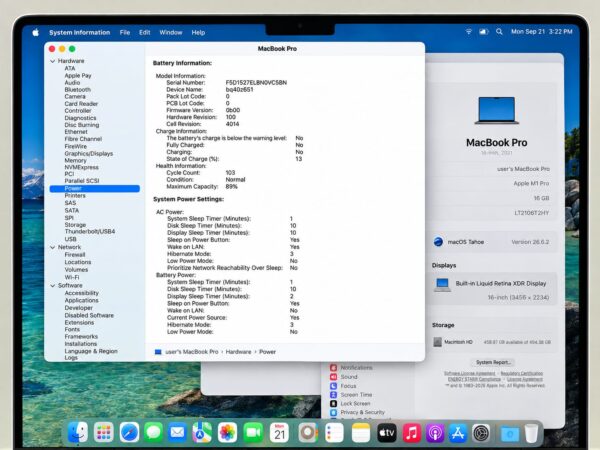600x450 pixels.
Task: Open Messages from the Dock
Action: 154,433
